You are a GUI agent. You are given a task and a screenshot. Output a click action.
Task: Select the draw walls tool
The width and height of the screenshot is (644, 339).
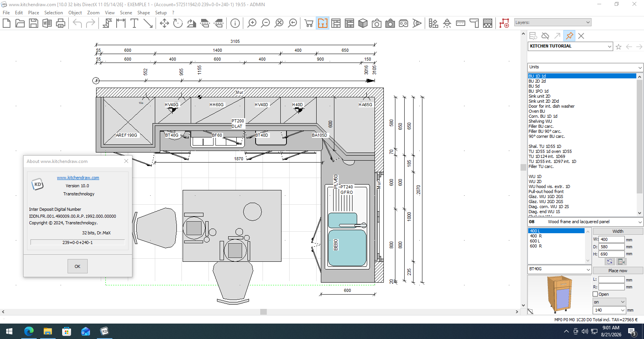[x=107, y=23]
